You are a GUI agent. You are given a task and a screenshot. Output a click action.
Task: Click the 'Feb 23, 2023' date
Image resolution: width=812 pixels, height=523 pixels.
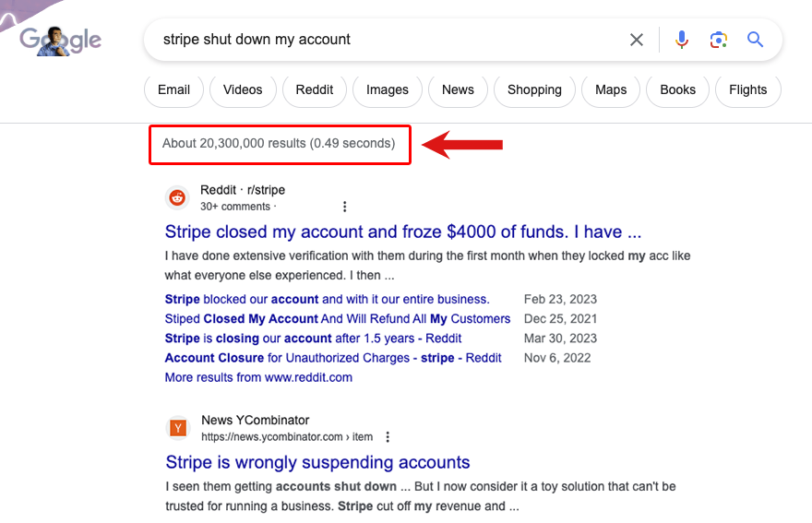pos(560,299)
